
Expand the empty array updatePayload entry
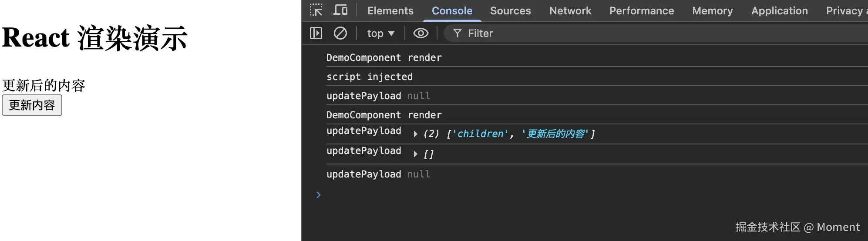pos(415,154)
